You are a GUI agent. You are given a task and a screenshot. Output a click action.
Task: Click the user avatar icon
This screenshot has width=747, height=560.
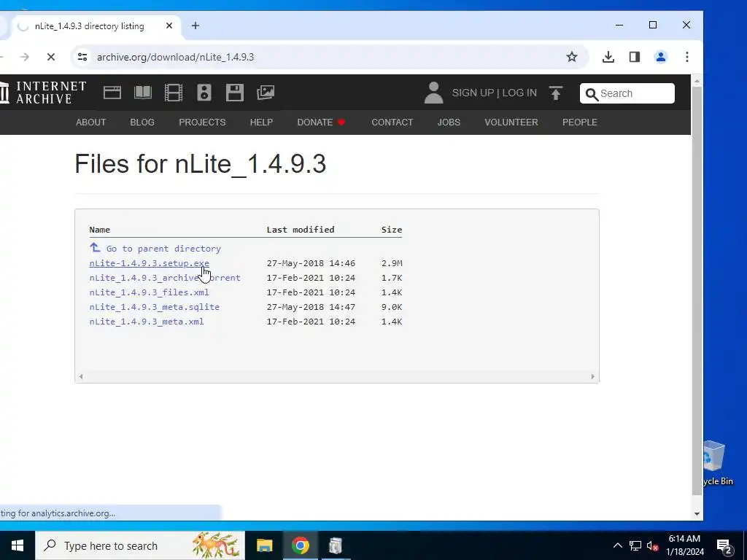point(433,93)
